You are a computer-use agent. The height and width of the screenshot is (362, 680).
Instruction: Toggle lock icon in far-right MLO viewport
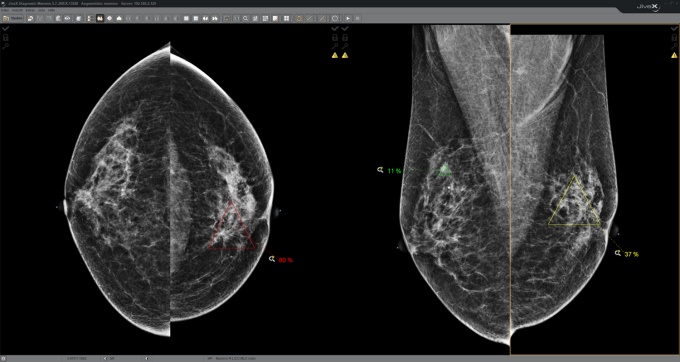[674, 38]
